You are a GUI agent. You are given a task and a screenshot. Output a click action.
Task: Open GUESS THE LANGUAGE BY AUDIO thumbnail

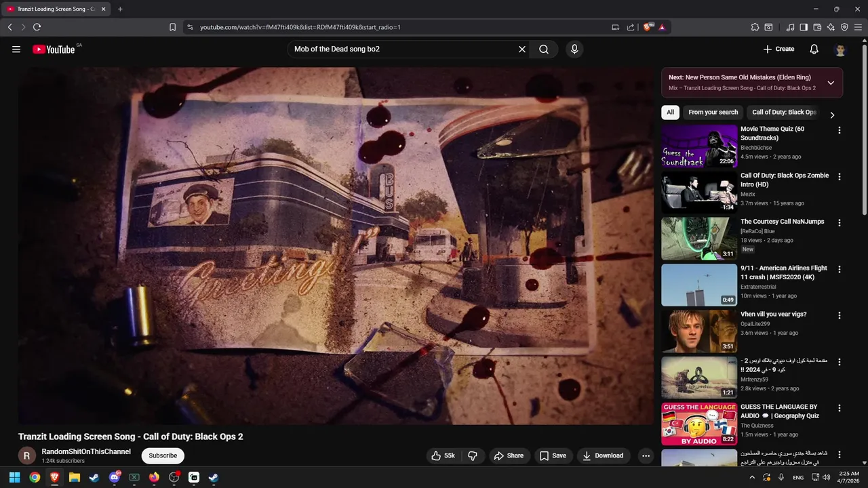click(699, 424)
